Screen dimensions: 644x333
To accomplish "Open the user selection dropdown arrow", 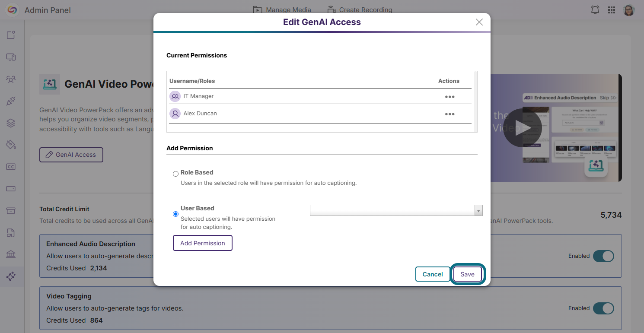I will point(478,211).
